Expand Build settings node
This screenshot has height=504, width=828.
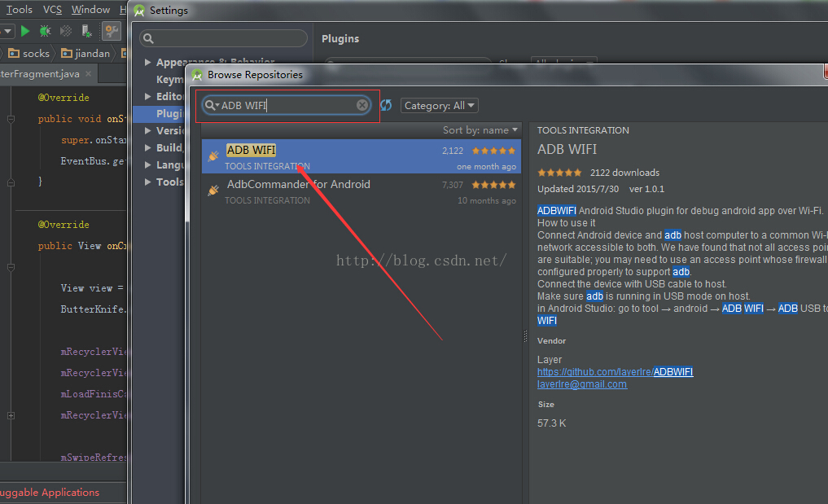pyautogui.click(x=148, y=147)
